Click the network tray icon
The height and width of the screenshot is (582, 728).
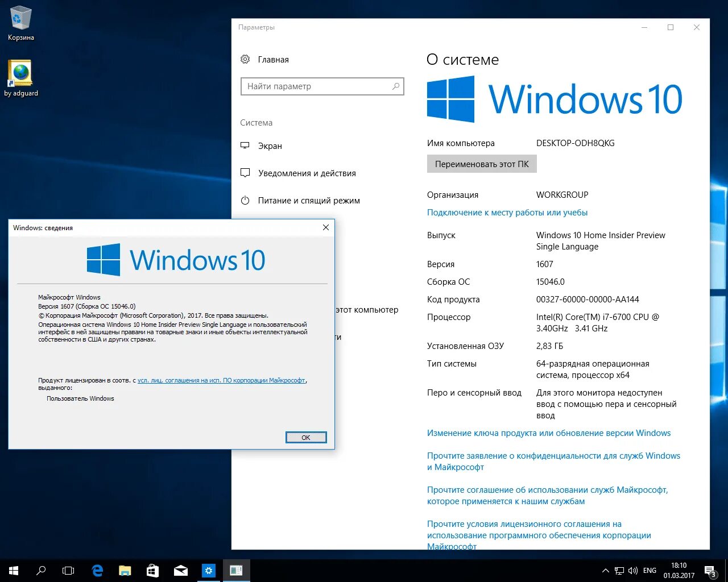pyautogui.click(x=619, y=571)
